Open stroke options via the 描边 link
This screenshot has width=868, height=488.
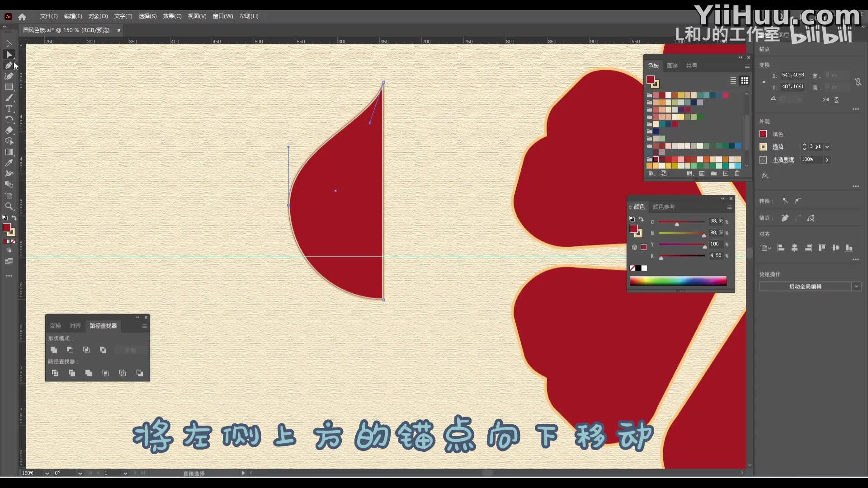(x=778, y=147)
